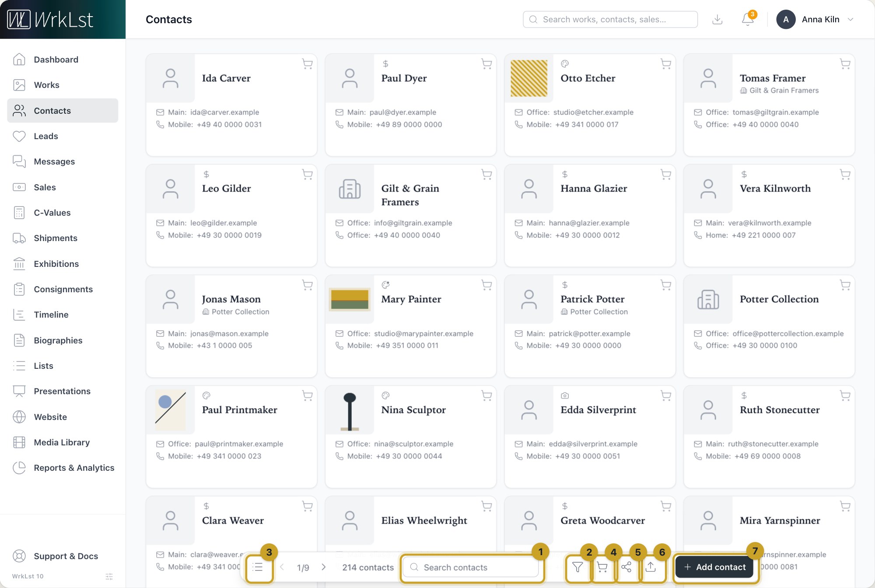
Task: Open sidebar settings sliders icon
Action: (x=109, y=576)
